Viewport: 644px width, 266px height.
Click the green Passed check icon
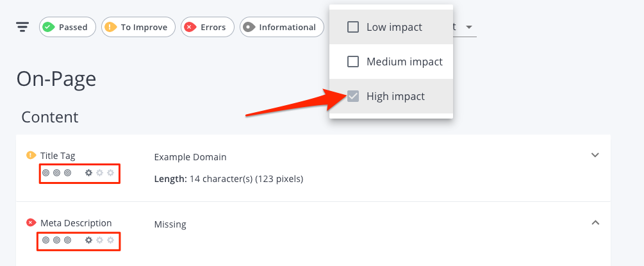click(49, 27)
